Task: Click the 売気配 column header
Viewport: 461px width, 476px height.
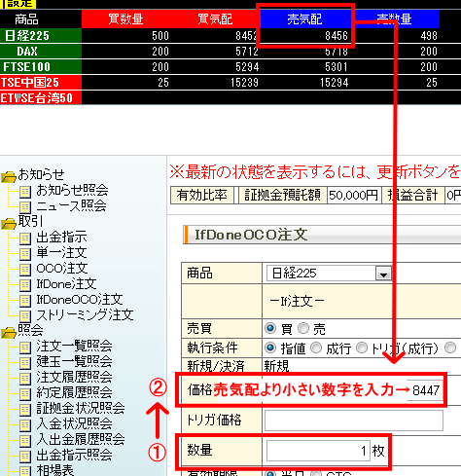Action: (304, 18)
